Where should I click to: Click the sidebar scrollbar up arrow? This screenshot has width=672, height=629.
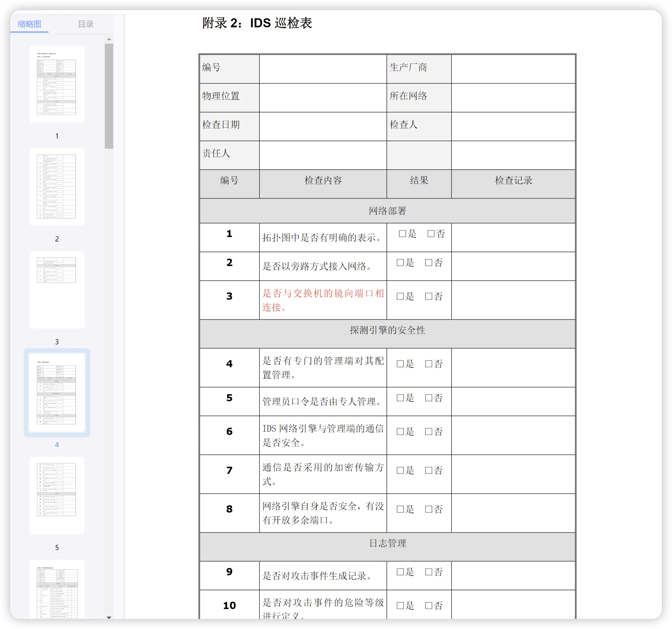tap(109, 39)
